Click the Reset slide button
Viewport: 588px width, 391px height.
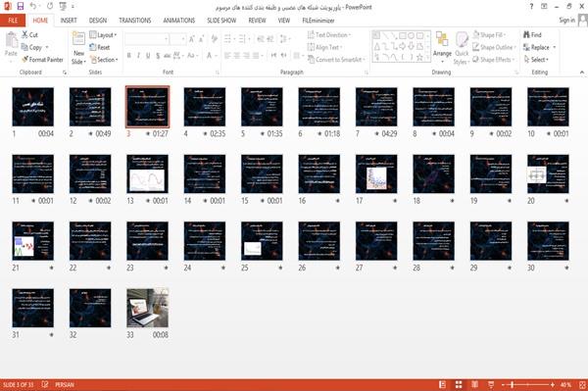coord(100,47)
